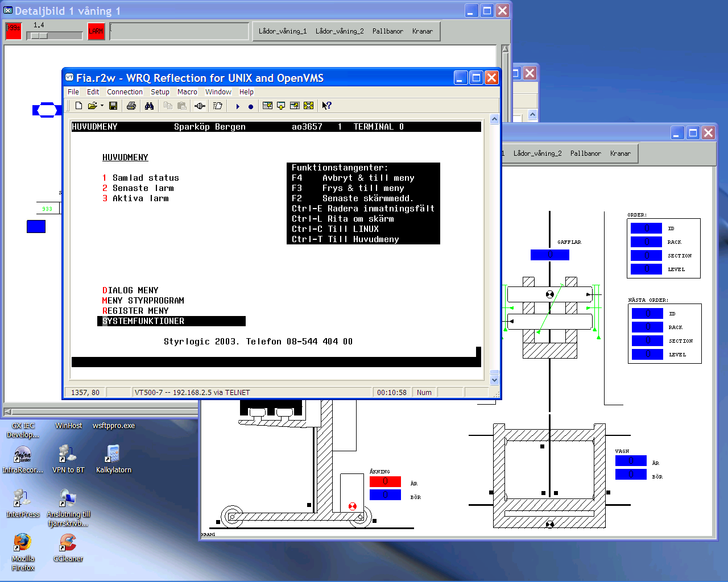Image resolution: width=728 pixels, height=582 pixels.
Task: Open the Connection menu
Action: pyautogui.click(x=125, y=92)
